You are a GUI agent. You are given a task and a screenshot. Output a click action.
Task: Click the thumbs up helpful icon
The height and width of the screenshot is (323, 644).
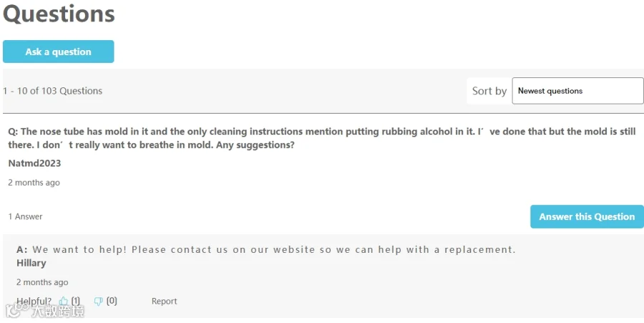64,302
